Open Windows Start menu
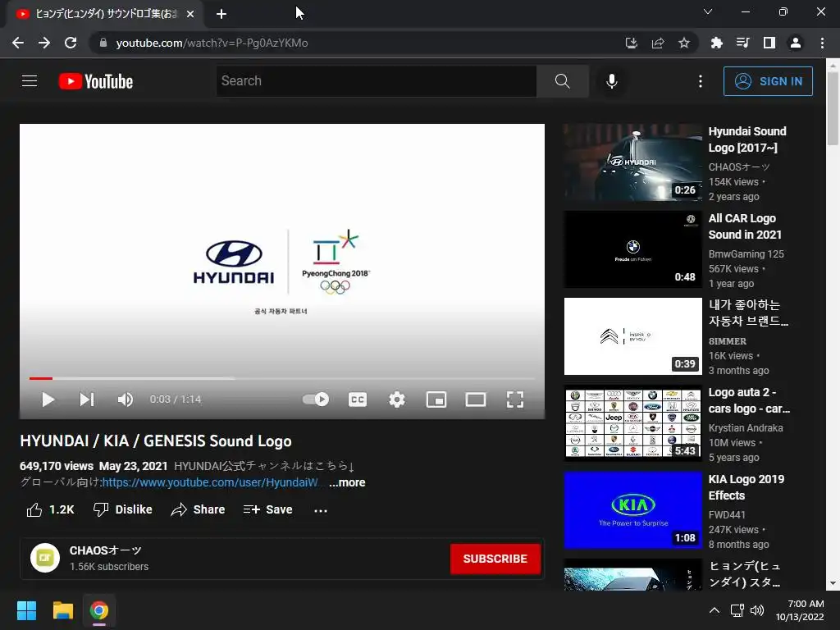The height and width of the screenshot is (630, 840). click(x=26, y=610)
